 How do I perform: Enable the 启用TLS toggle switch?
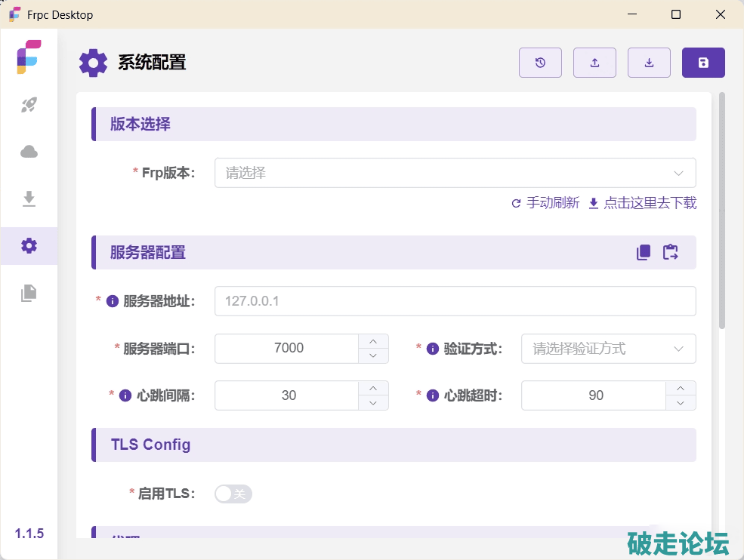[x=233, y=494]
